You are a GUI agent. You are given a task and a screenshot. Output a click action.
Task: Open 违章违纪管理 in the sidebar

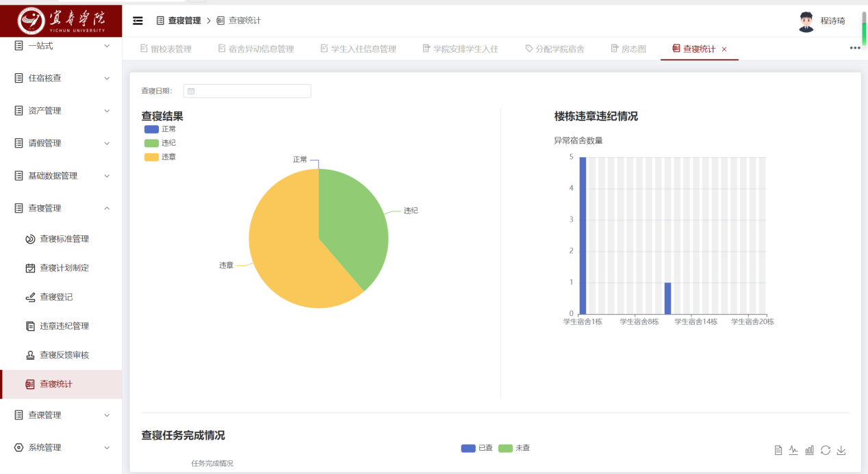pos(64,326)
